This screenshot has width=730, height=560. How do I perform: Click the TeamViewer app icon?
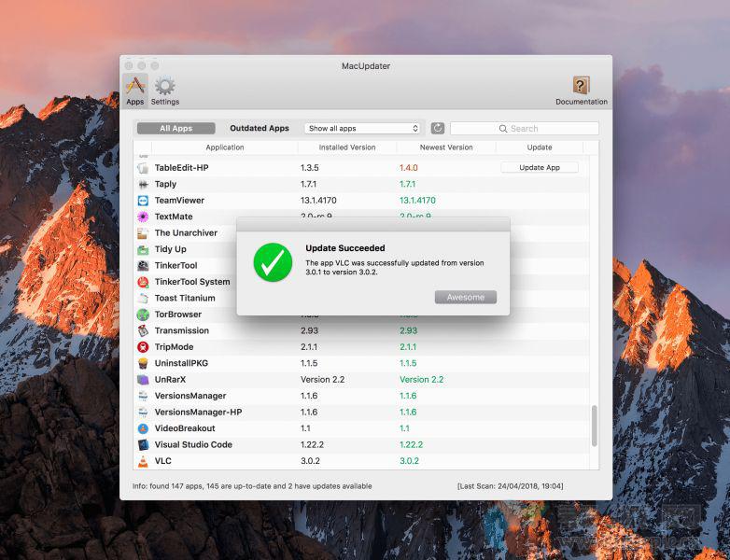pyautogui.click(x=143, y=201)
